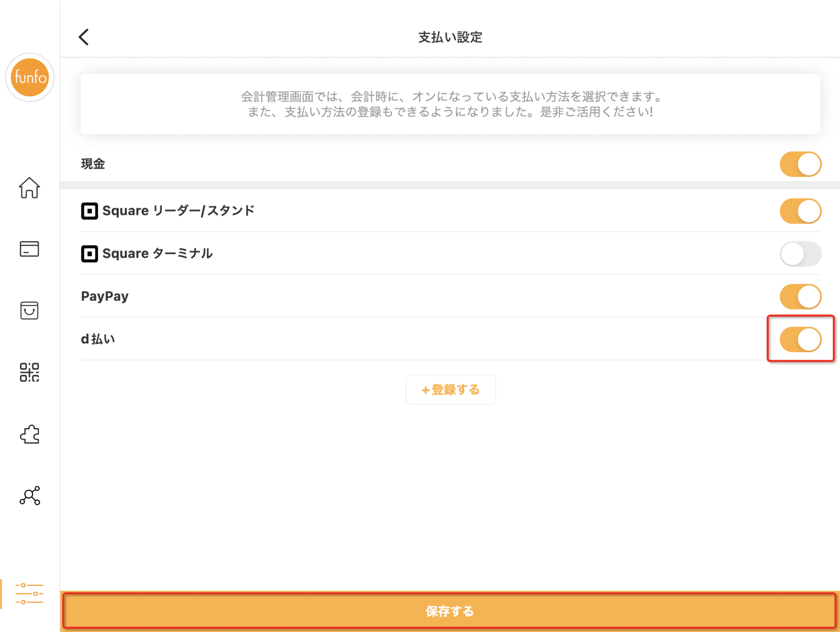Toggle the Square リーダー/スタンド switch
Image resolution: width=840 pixels, height=632 pixels.
(x=800, y=211)
